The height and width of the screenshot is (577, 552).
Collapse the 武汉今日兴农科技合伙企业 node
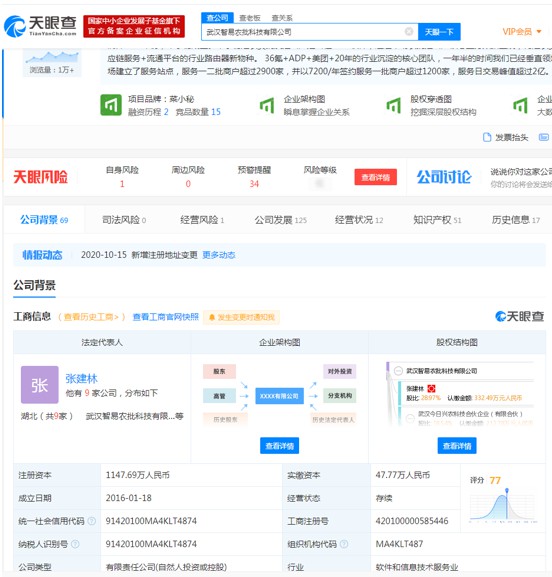[x=410, y=418]
